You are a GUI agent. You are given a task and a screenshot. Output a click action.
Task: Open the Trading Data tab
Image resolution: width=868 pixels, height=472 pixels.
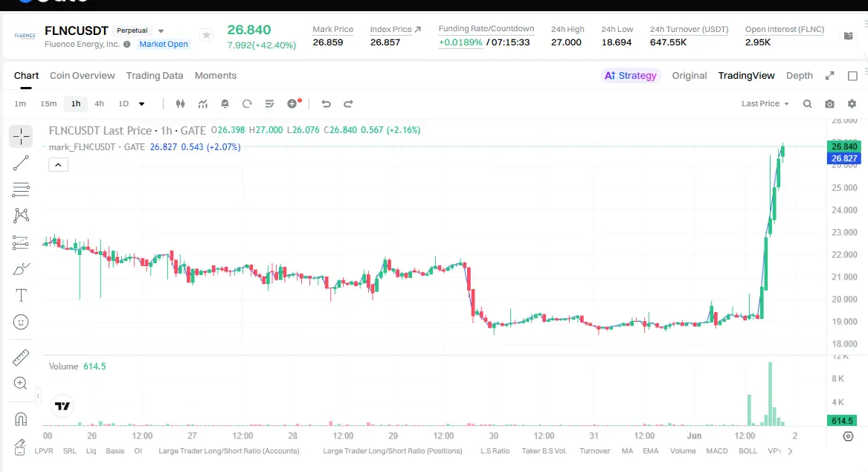(x=155, y=76)
